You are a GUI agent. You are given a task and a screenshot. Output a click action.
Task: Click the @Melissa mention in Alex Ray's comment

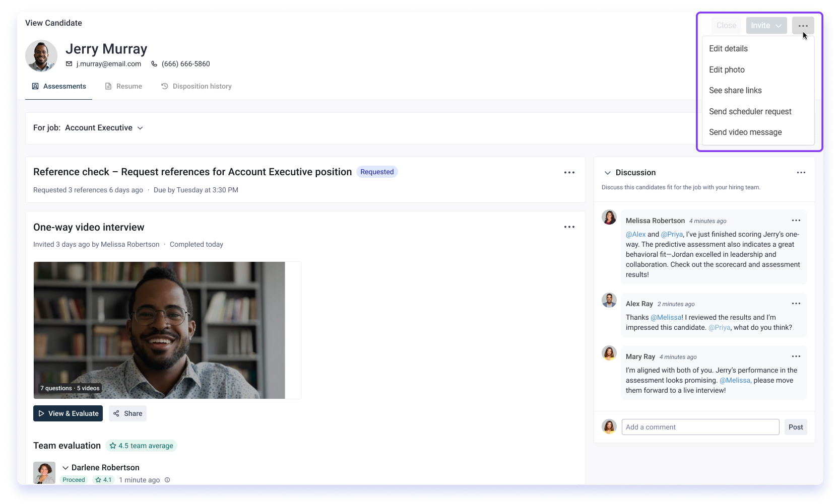[x=666, y=317]
